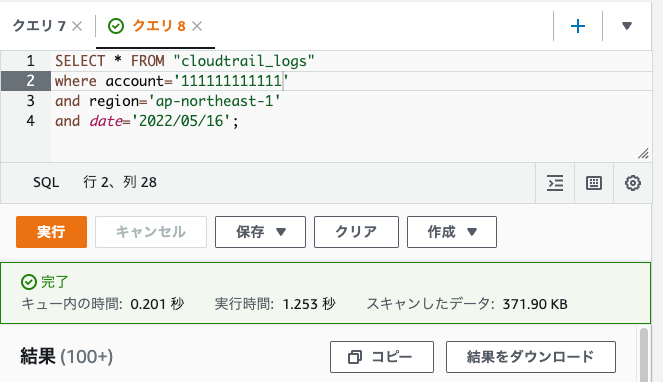Click the editor resize handle corner
This screenshot has width=663, height=382.
(x=644, y=154)
